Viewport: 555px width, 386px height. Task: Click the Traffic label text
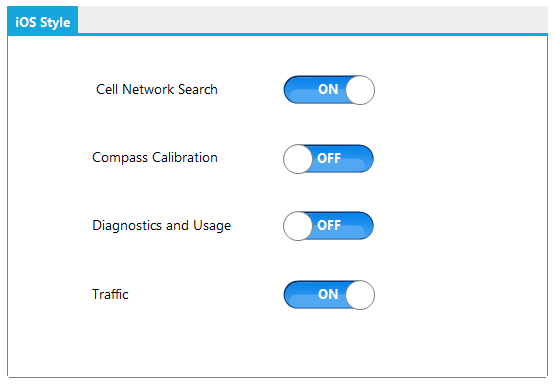coord(110,294)
